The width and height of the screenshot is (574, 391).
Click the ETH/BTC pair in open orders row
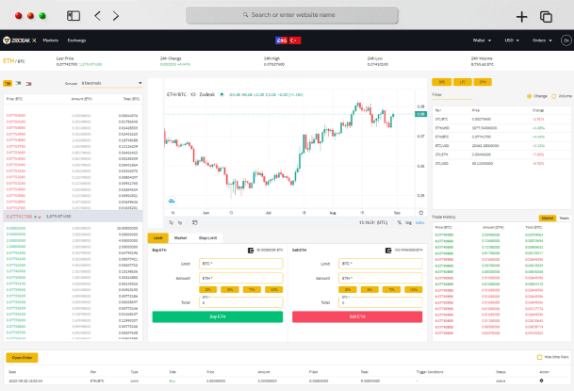click(97, 381)
